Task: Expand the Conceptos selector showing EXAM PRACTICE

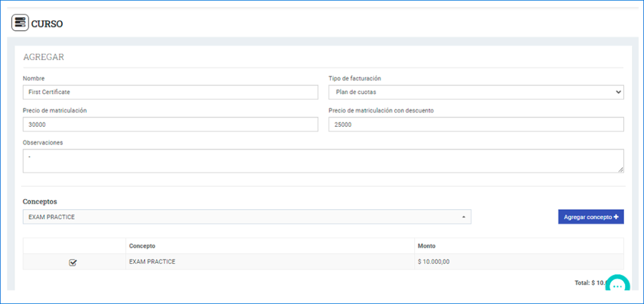Action: click(x=247, y=217)
